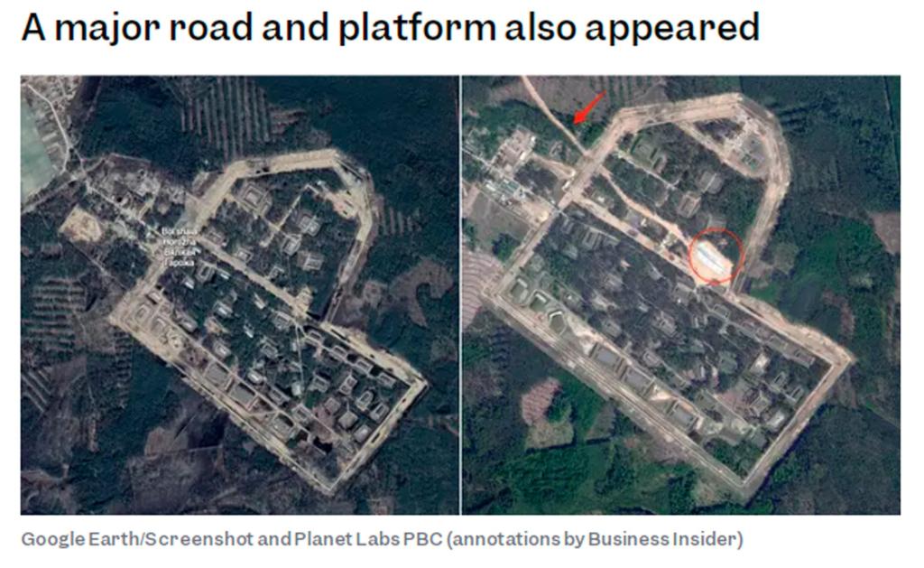
Task: Open the left Google Earth satellite image
Action: (239, 295)
